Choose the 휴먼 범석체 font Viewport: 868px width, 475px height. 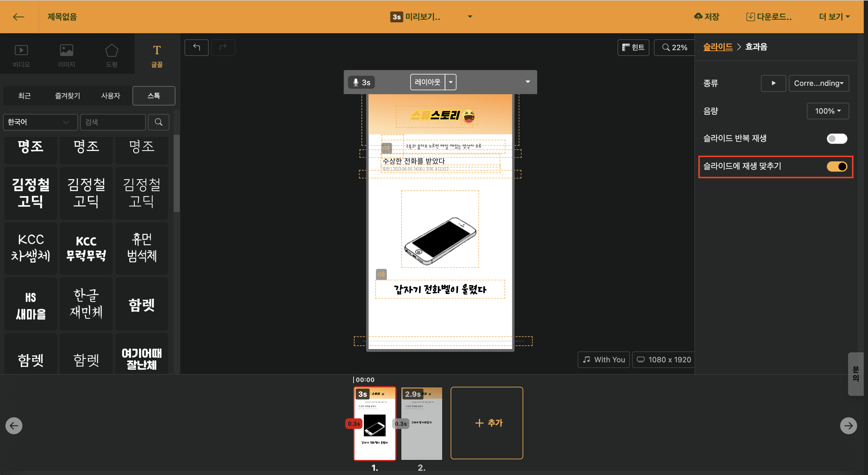(142, 248)
